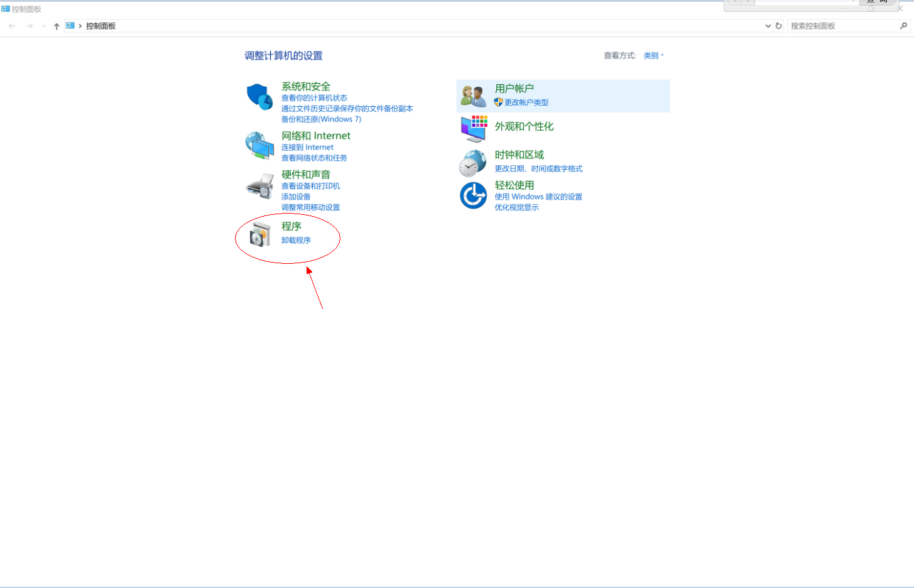Click the User Accounts (用户帐户) people icon

click(473, 96)
